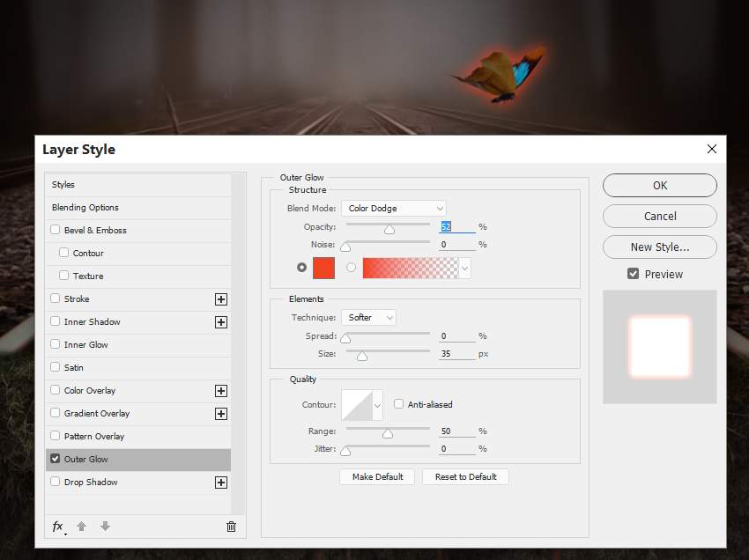Click the Size value input field

456,354
